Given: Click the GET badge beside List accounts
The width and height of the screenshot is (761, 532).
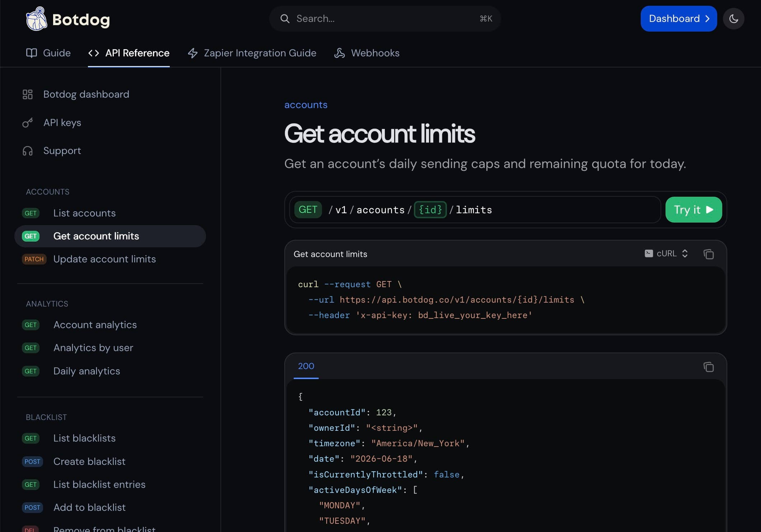Looking at the screenshot, I should [x=31, y=213].
